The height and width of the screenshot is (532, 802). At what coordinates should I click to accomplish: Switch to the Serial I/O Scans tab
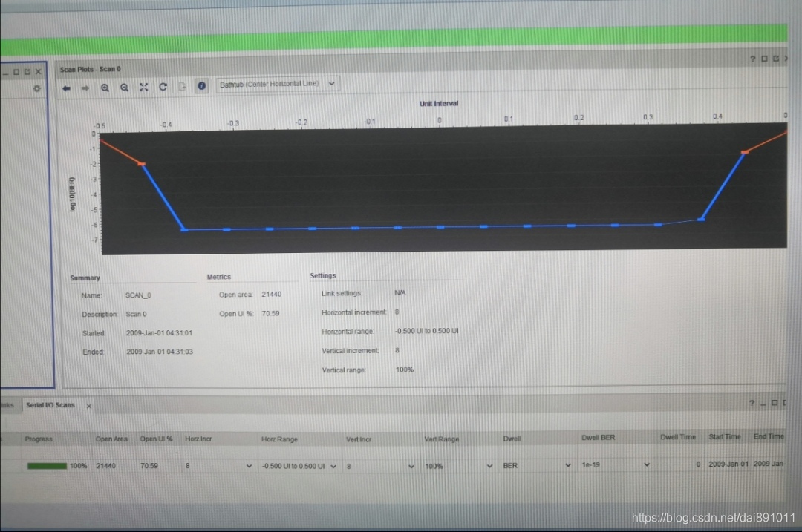50,405
